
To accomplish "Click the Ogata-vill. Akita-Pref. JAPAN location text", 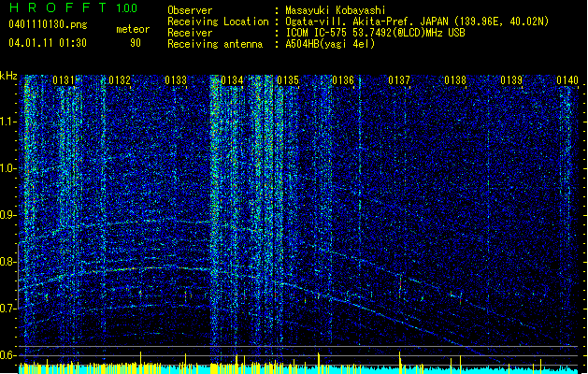I will (x=417, y=22).
